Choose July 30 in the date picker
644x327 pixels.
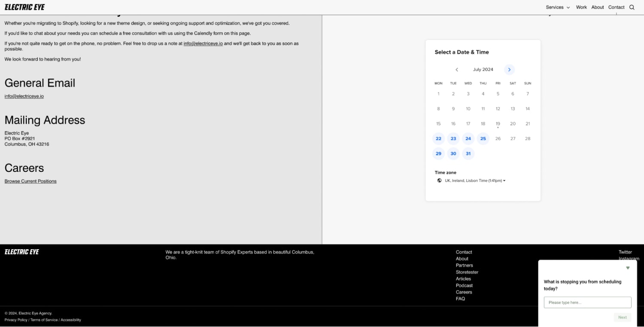[x=453, y=153]
